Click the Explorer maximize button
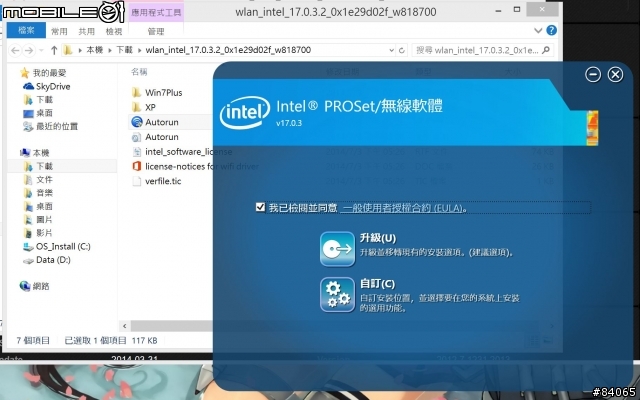The width and height of the screenshot is (640, 400). (517, 9)
